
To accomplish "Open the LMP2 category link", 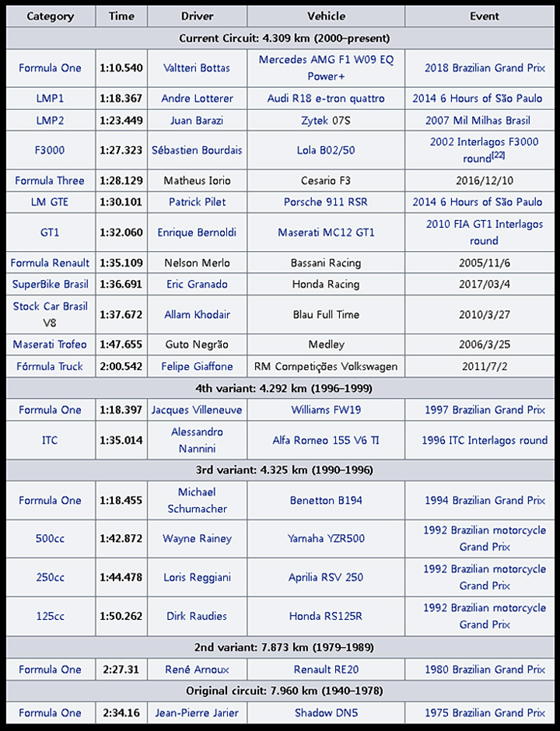I will 50,121.
